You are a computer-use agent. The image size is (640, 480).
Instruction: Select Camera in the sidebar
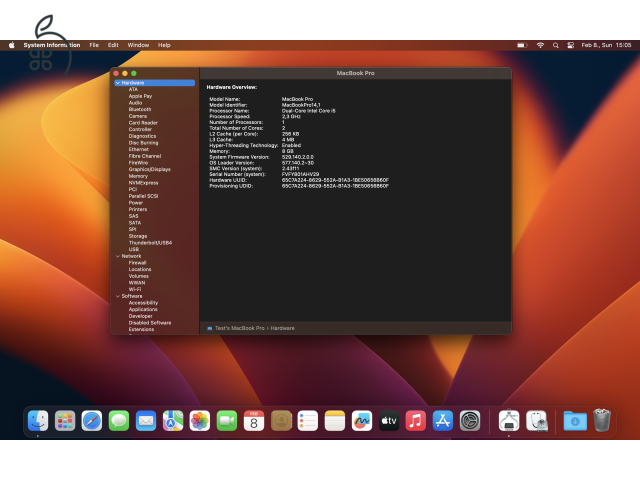coord(138,116)
